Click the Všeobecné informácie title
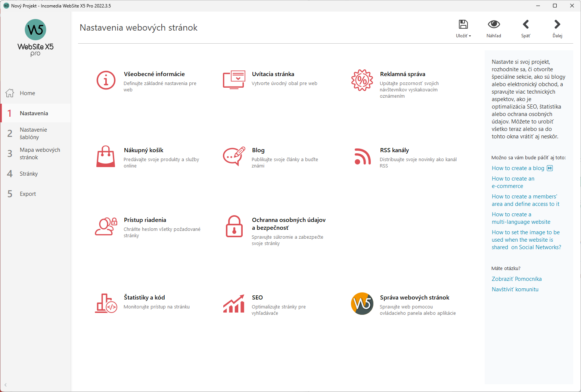Screen dimensions: 581x392 (154, 74)
